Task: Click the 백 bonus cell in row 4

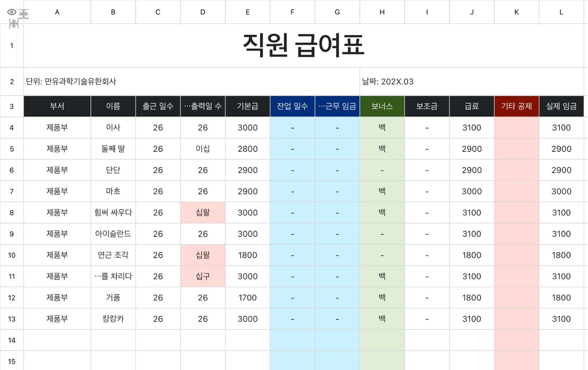Action: (382, 127)
